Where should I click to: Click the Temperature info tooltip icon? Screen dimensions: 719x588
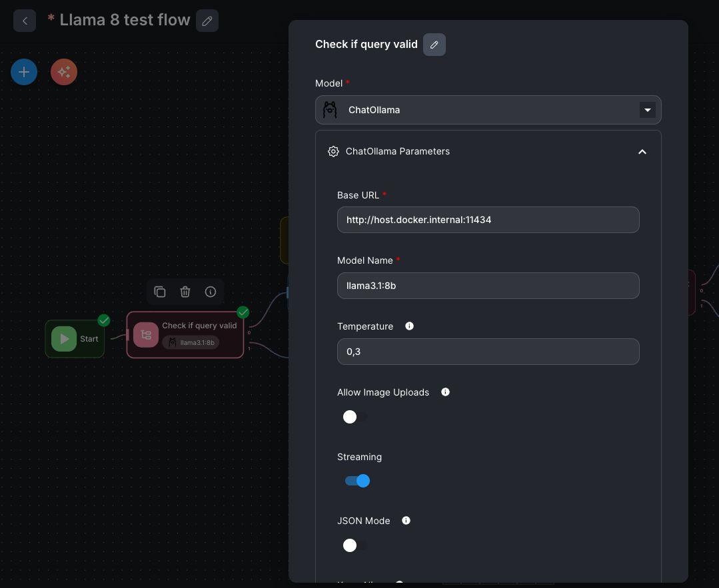409,326
